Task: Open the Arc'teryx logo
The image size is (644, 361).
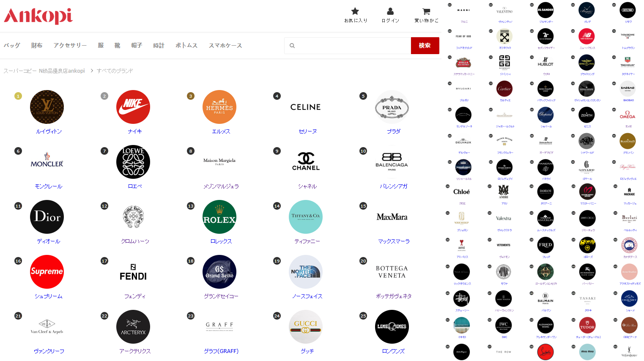Action: (133, 327)
